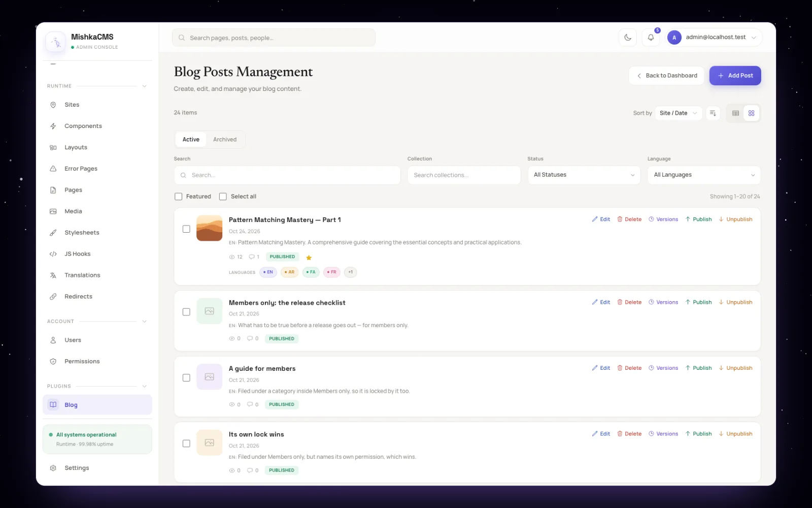Open Translations in the sidebar
Image resolution: width=812 pixels, height=508 pixels.
point(97,275)
